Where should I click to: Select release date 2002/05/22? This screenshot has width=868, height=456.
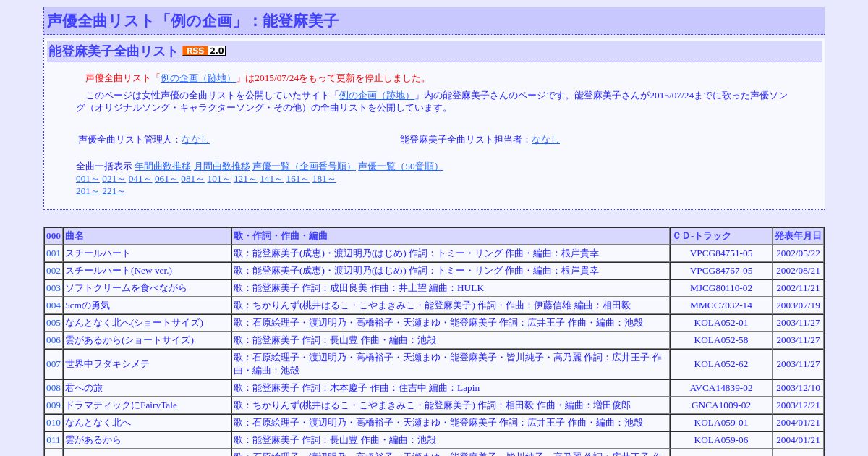pos(799,253)
